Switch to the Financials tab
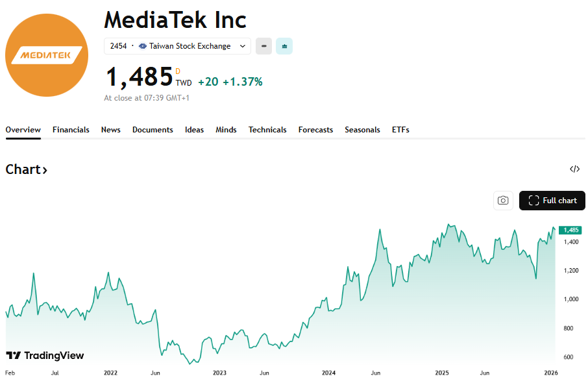This screenshot has width=588, height=383. click(71, 130)
